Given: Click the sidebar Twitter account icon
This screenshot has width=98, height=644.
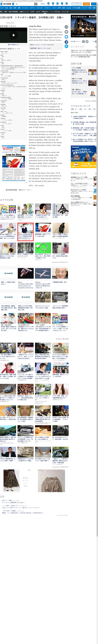Looking at the screenshot, I should point(87,41).
